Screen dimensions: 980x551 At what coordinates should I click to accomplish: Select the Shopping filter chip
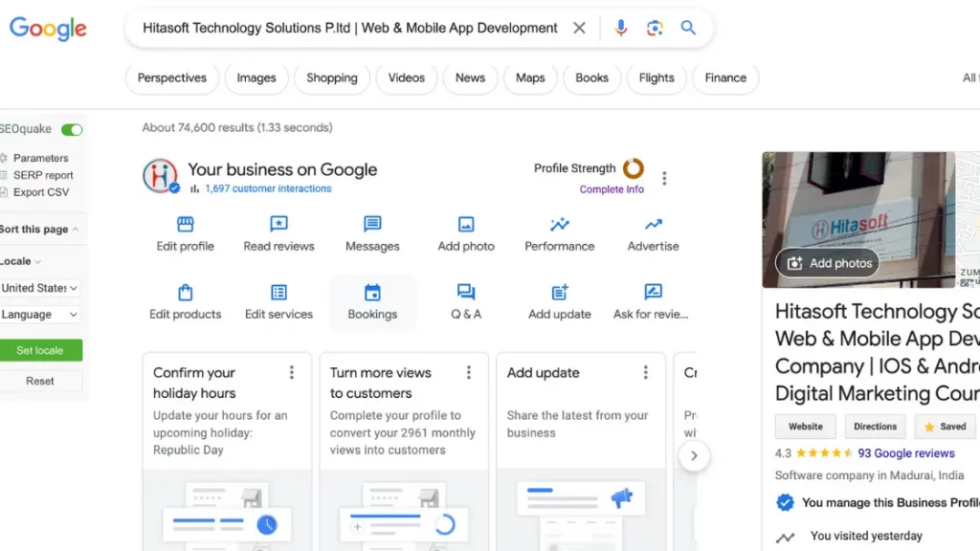(x=332, y=78)
